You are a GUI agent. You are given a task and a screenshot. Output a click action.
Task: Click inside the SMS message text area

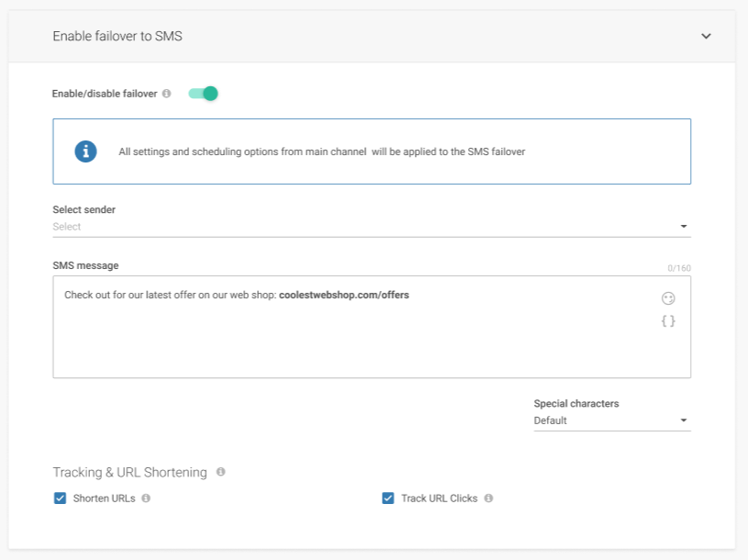[x=349, y=340]
